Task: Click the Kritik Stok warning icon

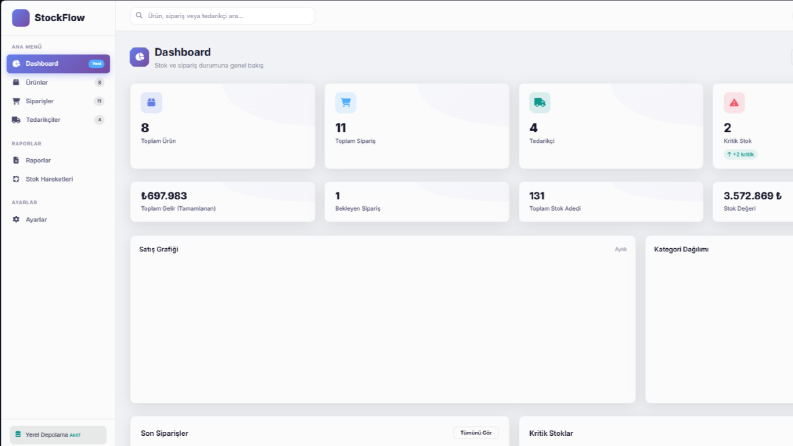Action: (734, 103)
